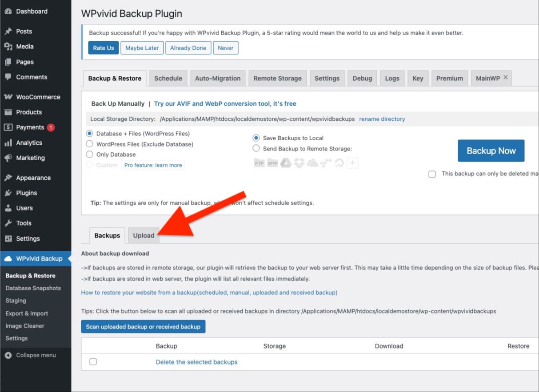This screenshot has width=539, height=392.
Task: Open Export & Import submenu item
Action: (x=27, y=313)
